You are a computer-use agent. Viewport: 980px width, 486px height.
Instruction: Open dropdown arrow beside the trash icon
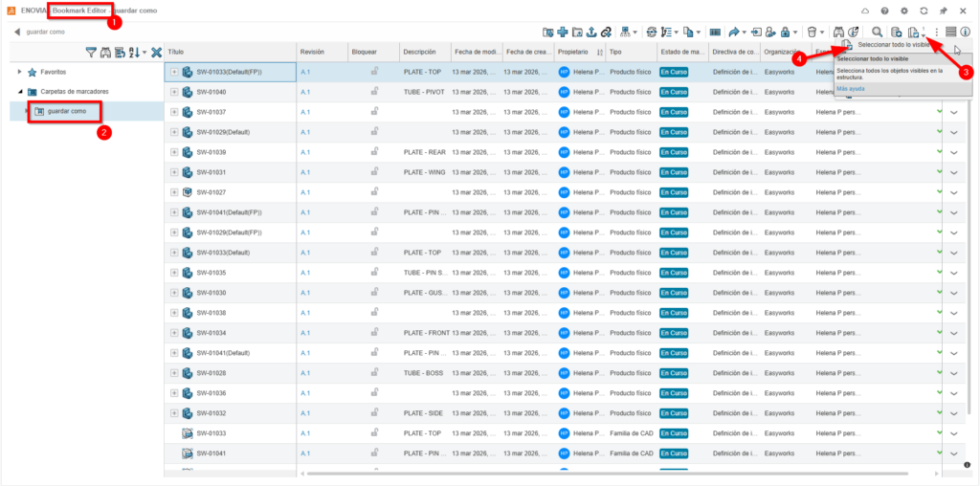(x=822, y=32)
